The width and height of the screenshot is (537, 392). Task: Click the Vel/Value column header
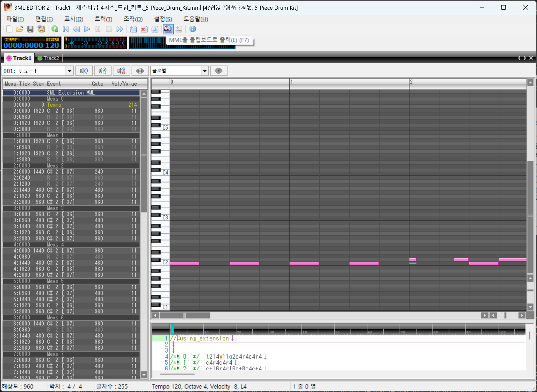(x=124, y=84)
